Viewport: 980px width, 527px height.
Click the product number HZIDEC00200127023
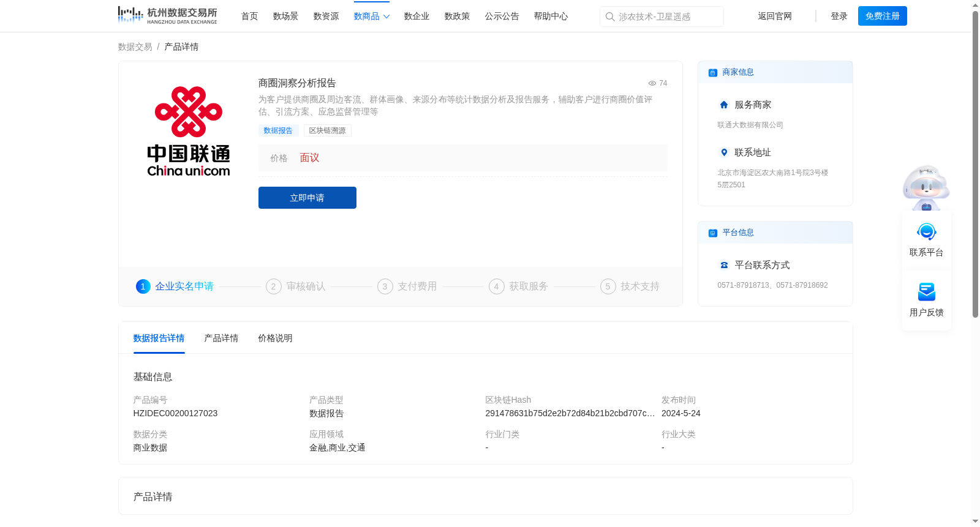tap(175, 414)
